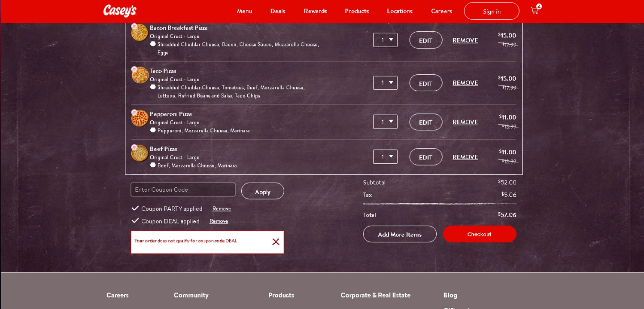Click the Bacon Breakfast Pizza title
644x309 pixels.
click(179, 28)
